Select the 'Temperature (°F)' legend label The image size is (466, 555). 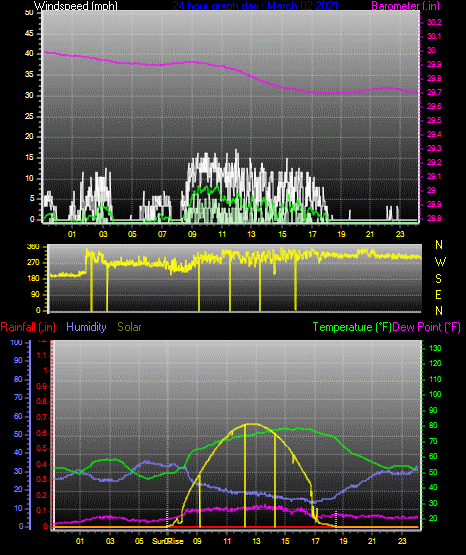click(x=352, y=327)
